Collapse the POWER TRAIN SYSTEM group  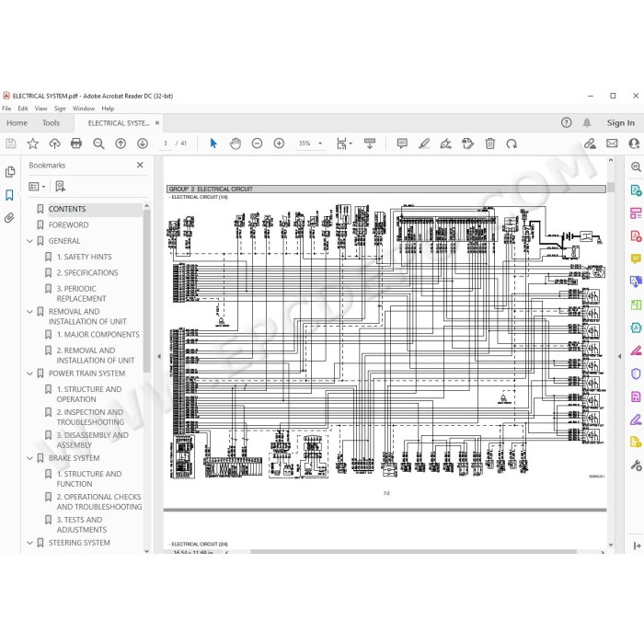tap(29, 374)
